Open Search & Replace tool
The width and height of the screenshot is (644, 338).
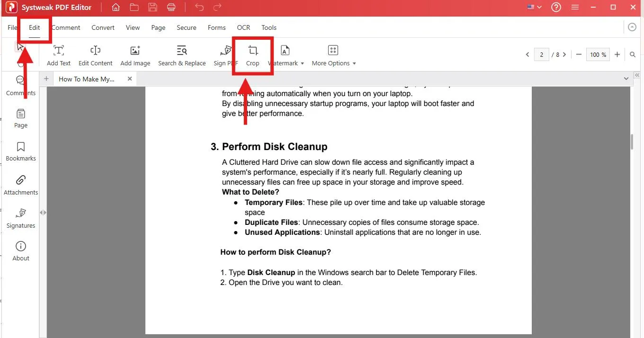(182, 55)
